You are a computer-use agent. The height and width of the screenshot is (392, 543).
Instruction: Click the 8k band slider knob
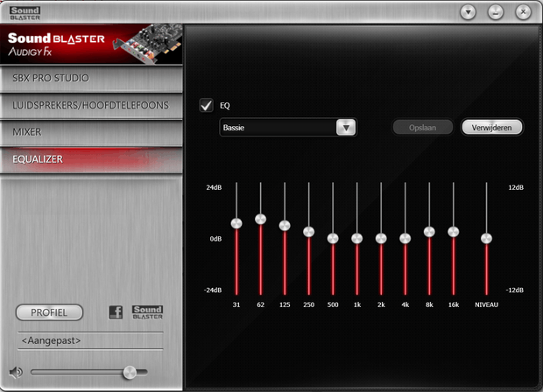coord(429,232)
